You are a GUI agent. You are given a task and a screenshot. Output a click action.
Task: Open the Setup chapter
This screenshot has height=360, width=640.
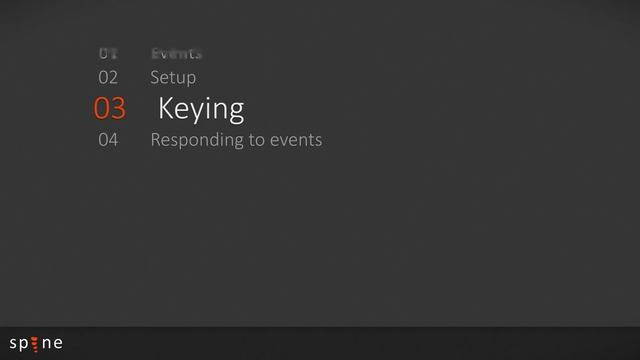(x=173, y=78)
